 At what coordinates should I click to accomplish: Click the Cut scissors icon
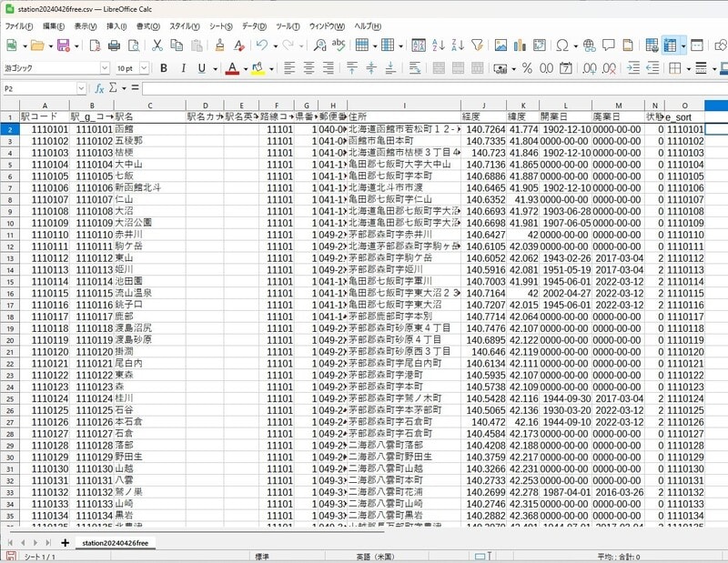pos(157,45)
